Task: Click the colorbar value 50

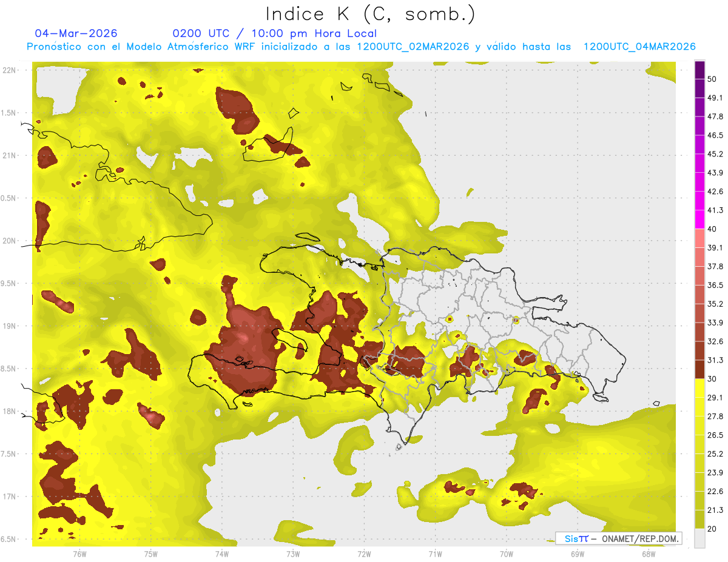Action: tap(712, 79)
